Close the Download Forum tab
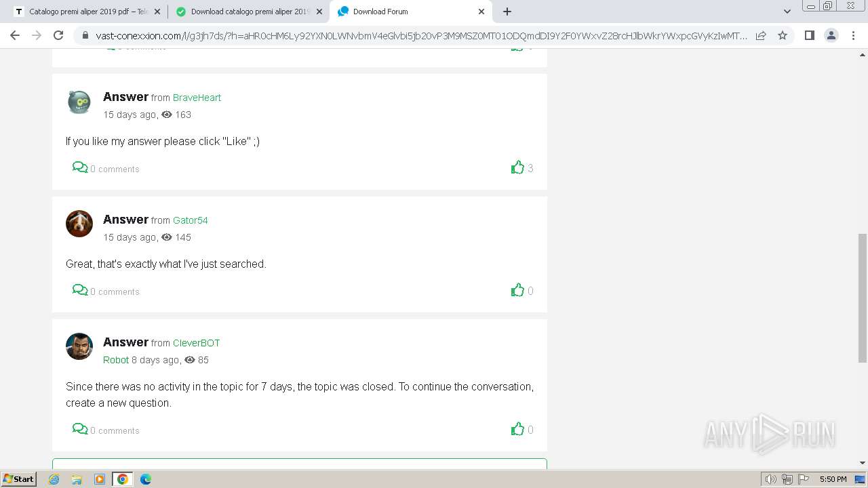The width and height of the screenshot is (868, 488). [481, 12]
